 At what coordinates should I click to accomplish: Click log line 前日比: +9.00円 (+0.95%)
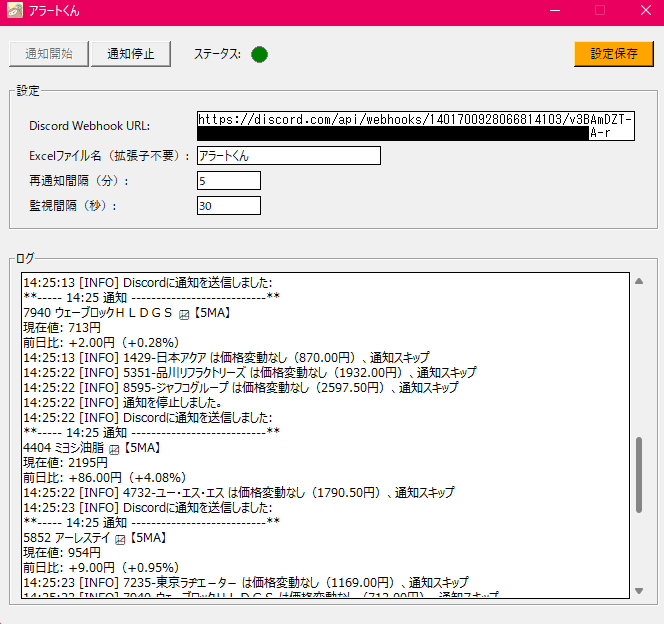point(102,568)
